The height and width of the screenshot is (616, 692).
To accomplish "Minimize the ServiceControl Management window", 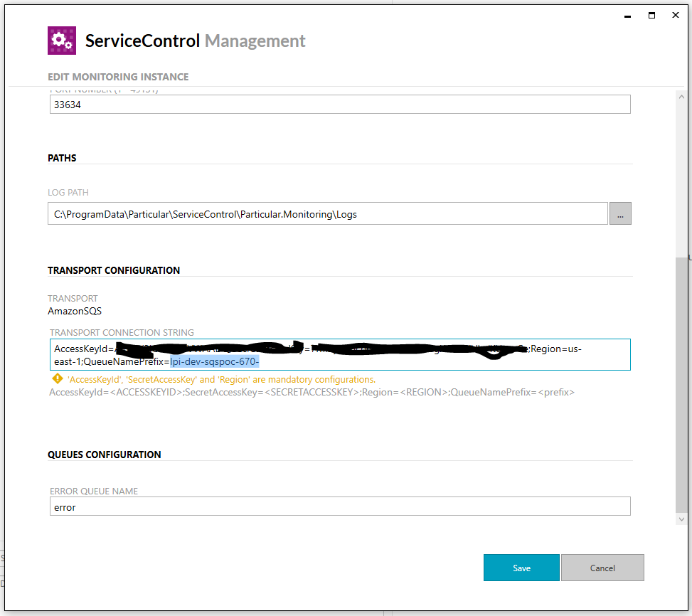I will coord(627,16).
